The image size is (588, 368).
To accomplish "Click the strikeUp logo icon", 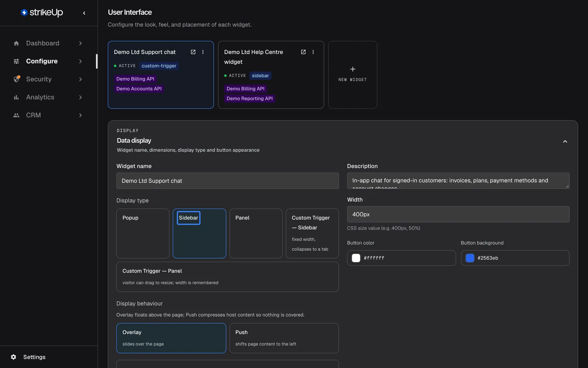I will [24, 12].
